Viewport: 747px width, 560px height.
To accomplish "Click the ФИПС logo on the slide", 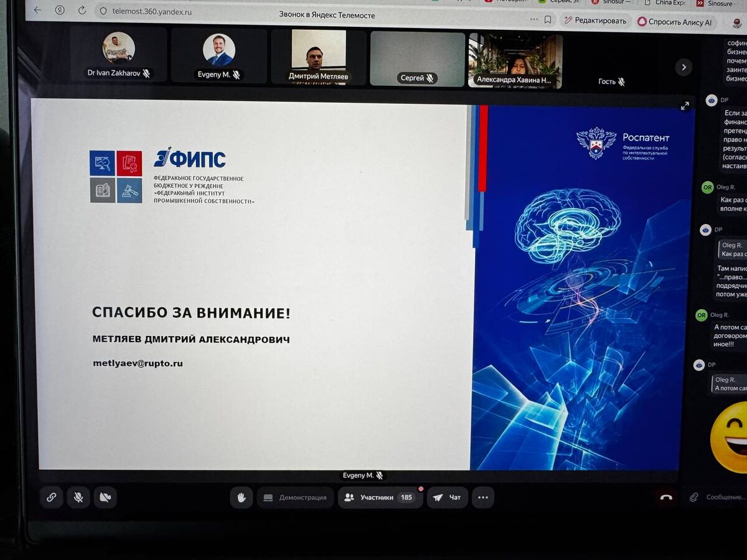I will tap(190, 158).
